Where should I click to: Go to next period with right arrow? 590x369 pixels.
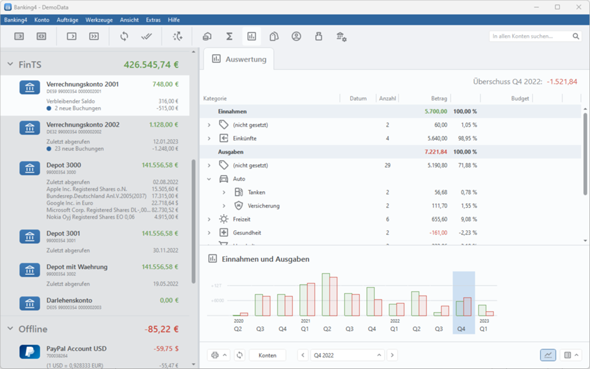(392, 355)
